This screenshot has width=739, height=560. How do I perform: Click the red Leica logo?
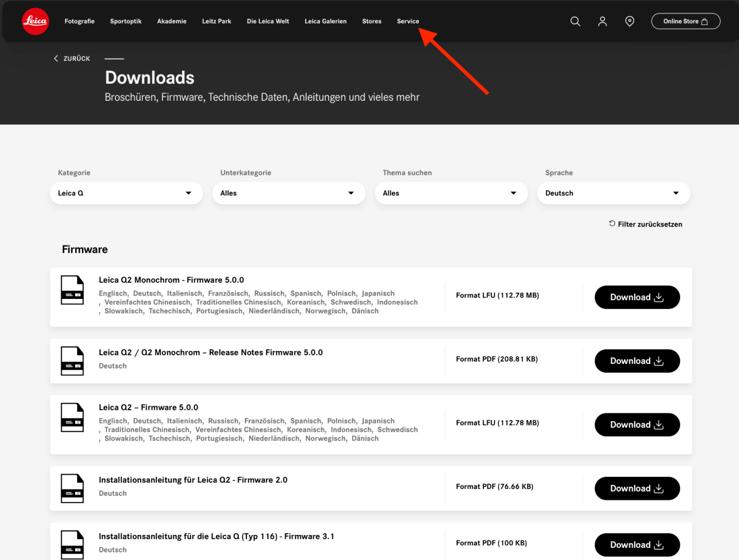point(35,22)
